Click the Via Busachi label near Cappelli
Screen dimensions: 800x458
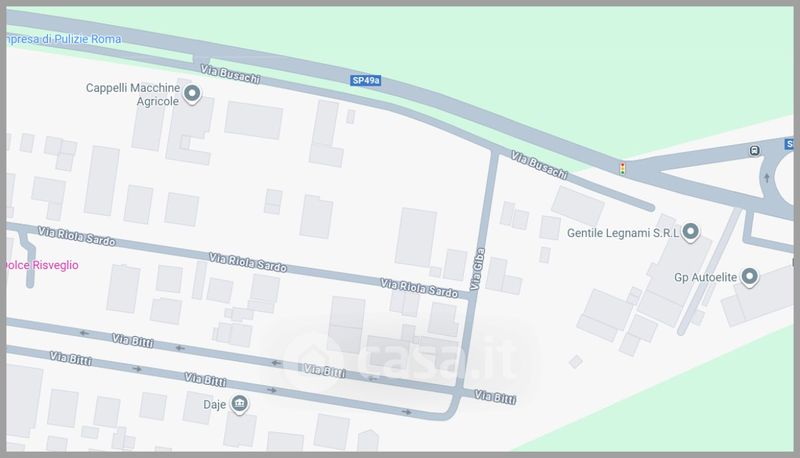[230, 74]
